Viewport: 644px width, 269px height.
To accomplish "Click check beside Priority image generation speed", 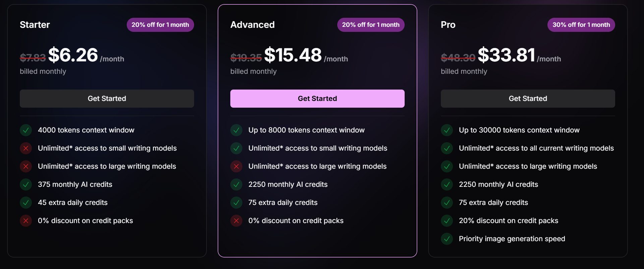I will [x=447, y=239].
